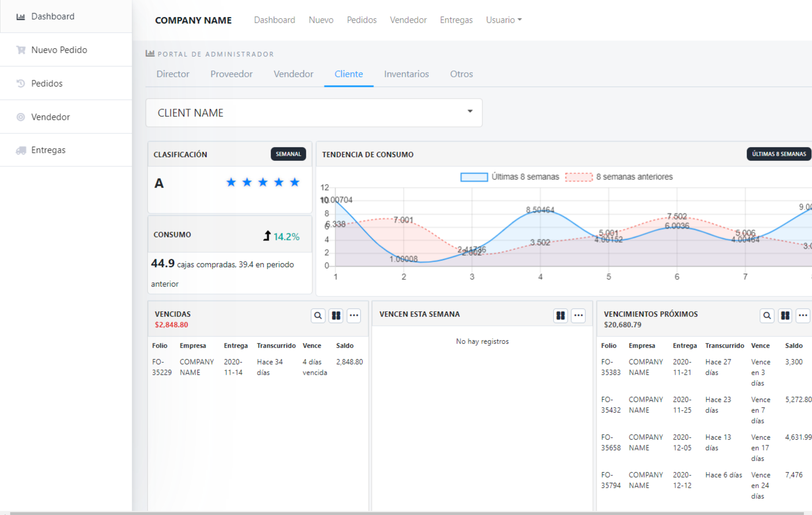
Task: Click the fifth blue rating star
Action: click(295, 182)
